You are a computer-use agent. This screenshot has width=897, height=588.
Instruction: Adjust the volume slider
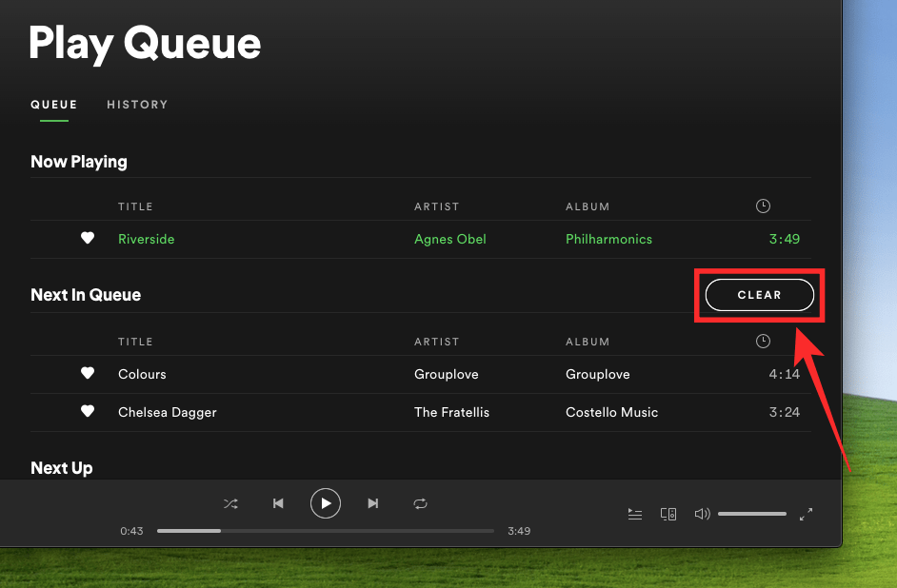[x=752, y=513]
